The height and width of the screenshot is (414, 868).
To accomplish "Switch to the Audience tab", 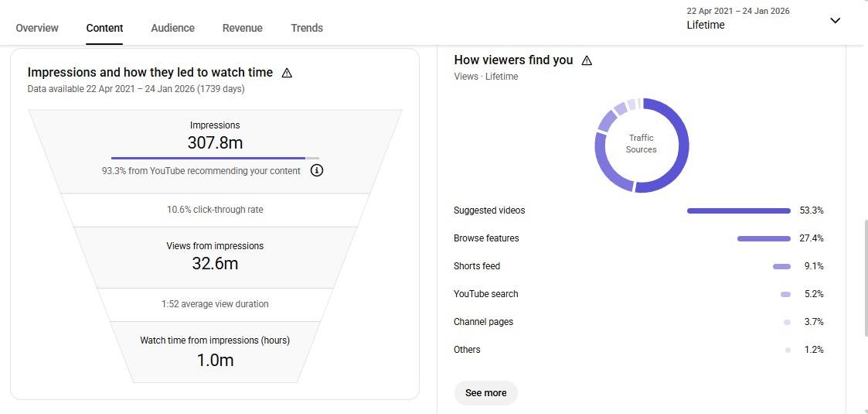I will tap(172, 28).
